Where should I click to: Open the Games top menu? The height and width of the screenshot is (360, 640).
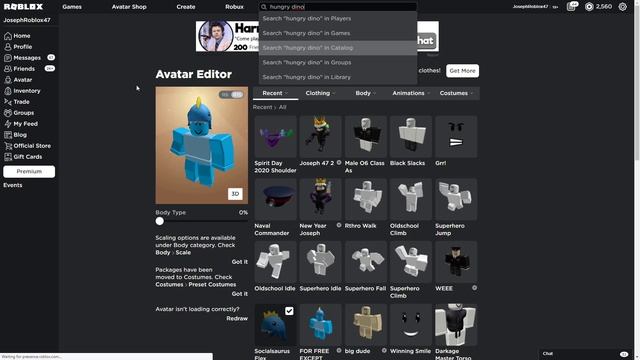pyautogui.click(x=72, y=7)
